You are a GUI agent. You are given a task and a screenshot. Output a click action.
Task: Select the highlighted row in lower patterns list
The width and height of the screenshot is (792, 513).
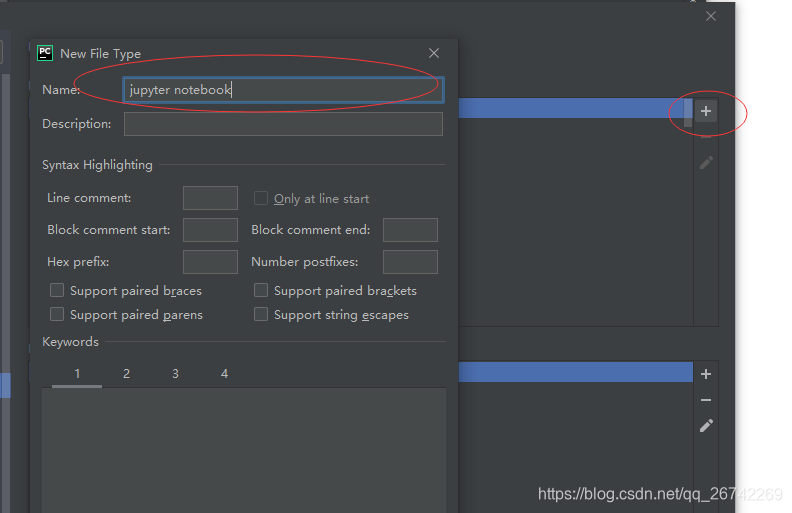coord(575,372)
